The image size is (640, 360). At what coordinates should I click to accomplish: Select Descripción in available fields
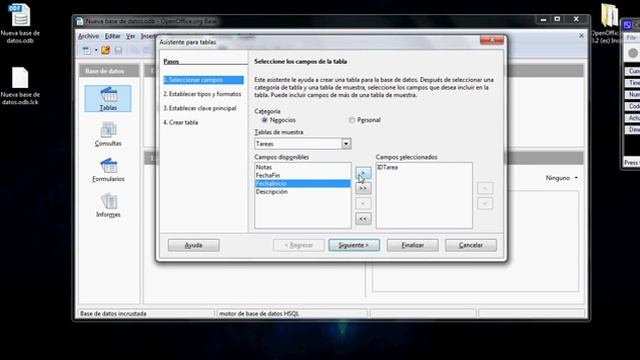click(302, 192)
